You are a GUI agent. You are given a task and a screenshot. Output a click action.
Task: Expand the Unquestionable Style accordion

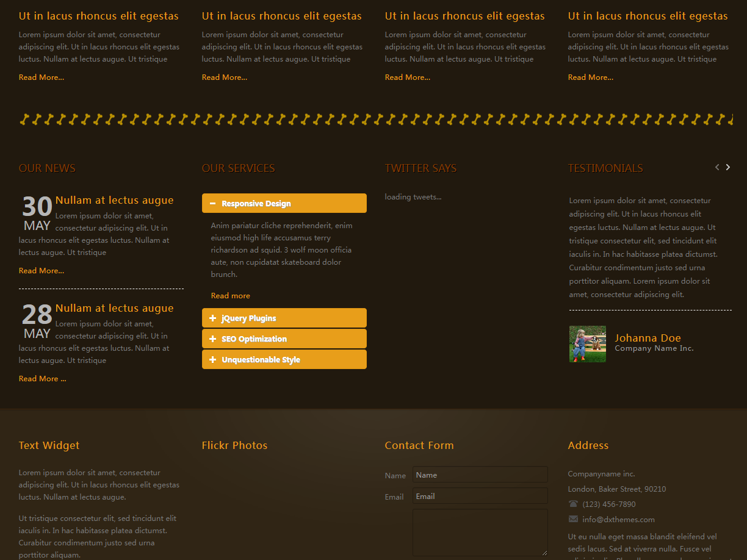point(284,359)
